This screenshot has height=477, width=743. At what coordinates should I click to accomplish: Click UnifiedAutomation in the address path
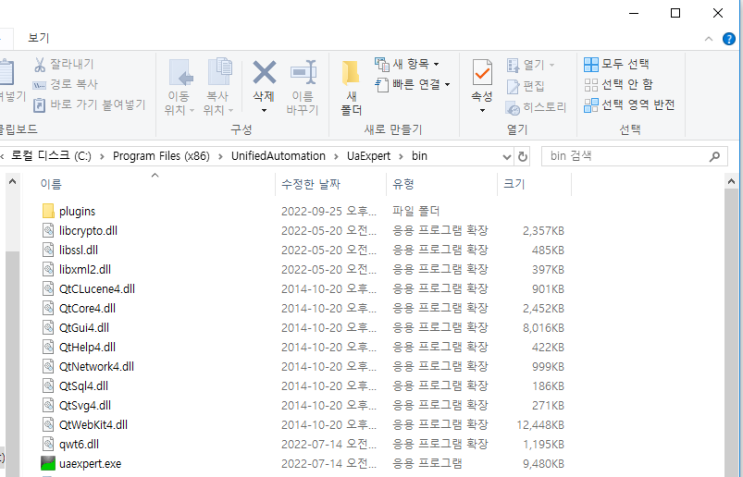278,156
